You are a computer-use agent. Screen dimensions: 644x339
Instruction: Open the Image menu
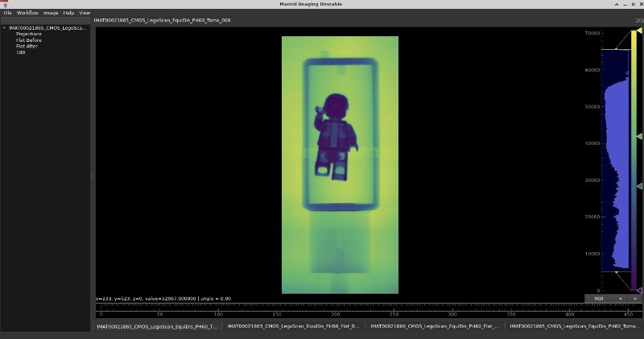point(51,13)
